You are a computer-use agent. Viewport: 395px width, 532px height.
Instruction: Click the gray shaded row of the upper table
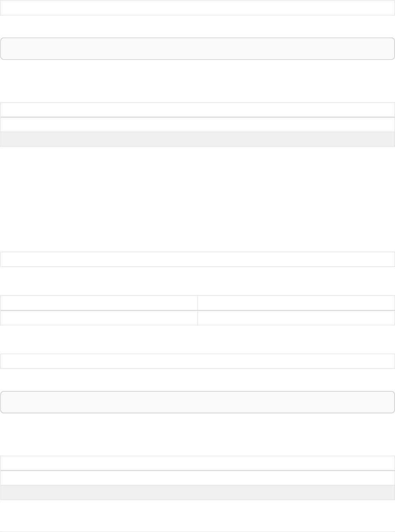[x=197, y=139]
